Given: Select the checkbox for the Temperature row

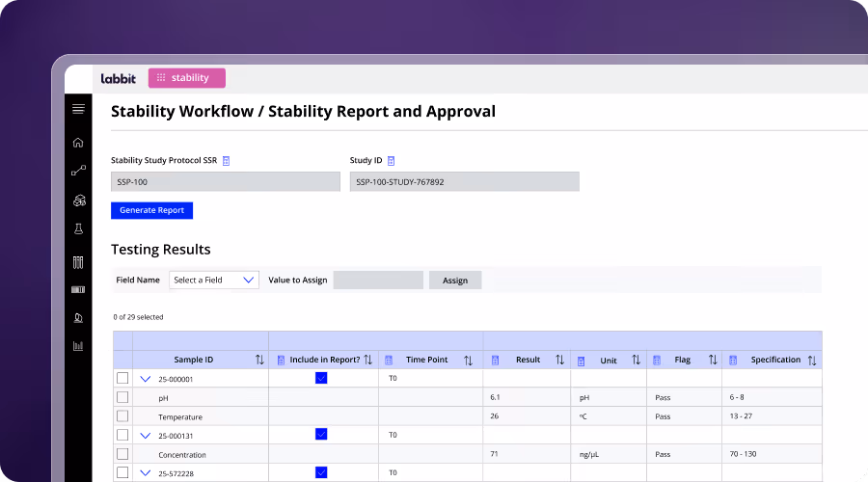Looking at the screenshot, I should (x=122, y=416).
